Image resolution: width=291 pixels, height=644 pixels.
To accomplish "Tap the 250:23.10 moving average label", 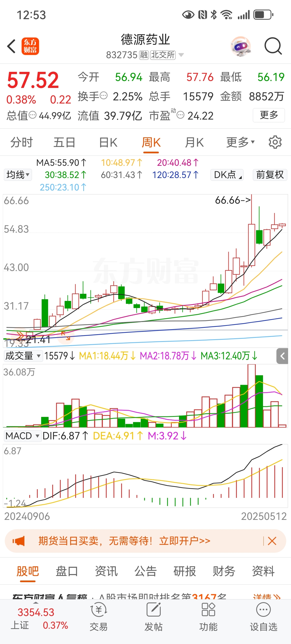I will [x=63, y=187].
